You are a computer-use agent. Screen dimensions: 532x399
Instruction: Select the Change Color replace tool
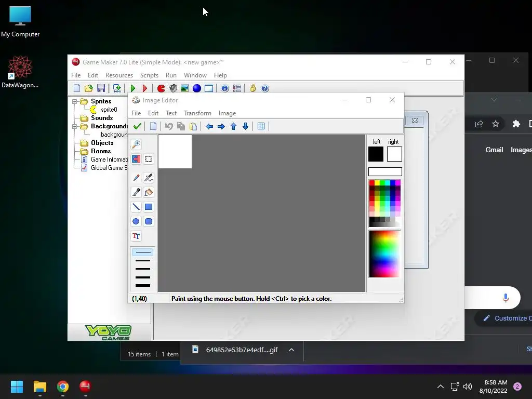pos(136,159)
